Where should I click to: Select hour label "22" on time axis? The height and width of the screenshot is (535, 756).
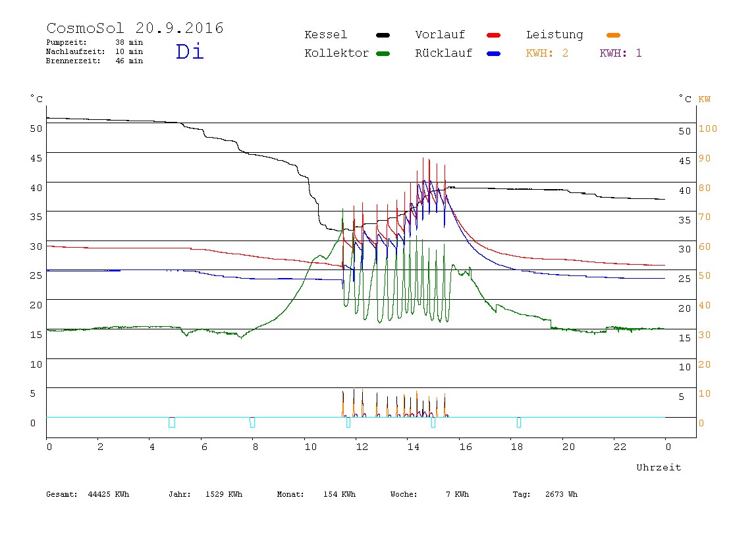(x=620, y=447)
